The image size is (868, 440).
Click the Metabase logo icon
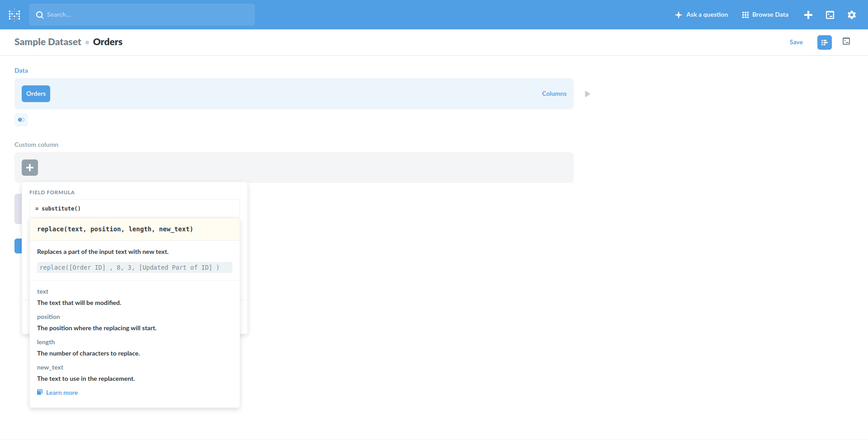coord(14,14)
